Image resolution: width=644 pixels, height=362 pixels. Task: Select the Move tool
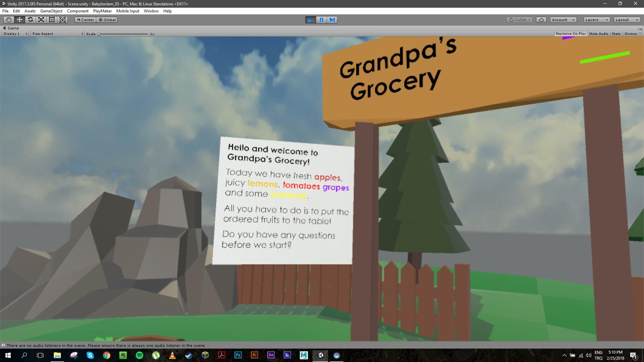pyautogui.click(x=19, y=20)
